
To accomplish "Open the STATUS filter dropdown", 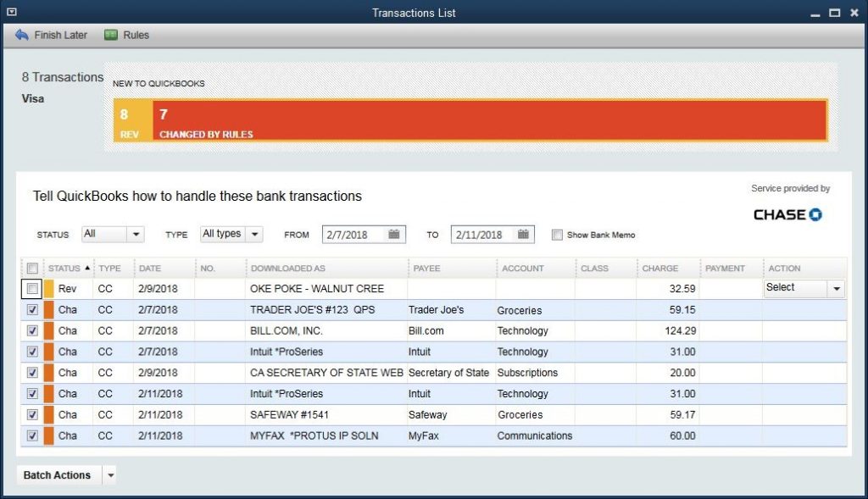I will point(113,234).
